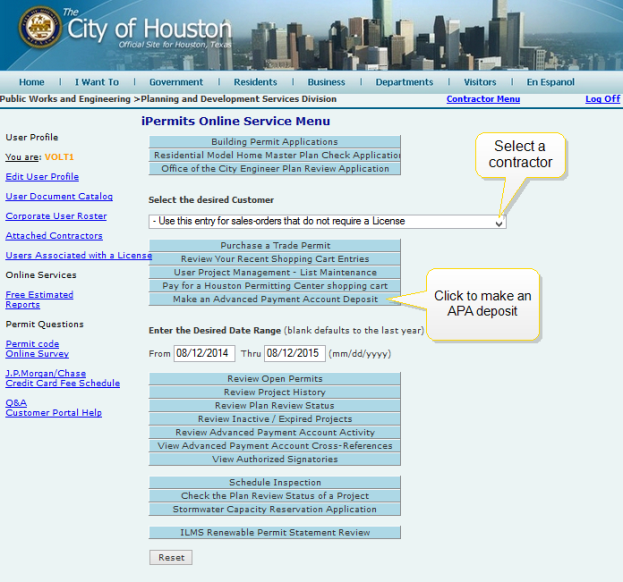This screenshot has width=623, height=582.
Task: Open the Visitors menu
Action: (480, 82)
